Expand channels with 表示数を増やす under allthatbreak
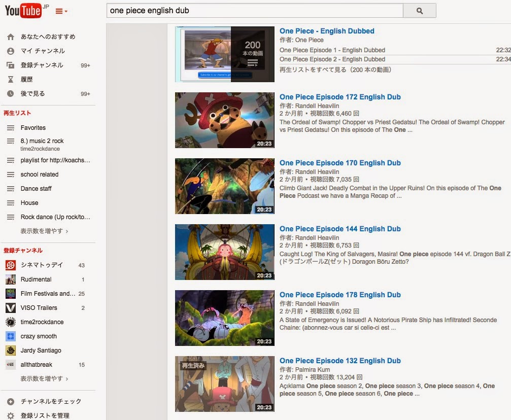Screen dimensions: 511x420 pyautogui.click(x=44, y=378)
